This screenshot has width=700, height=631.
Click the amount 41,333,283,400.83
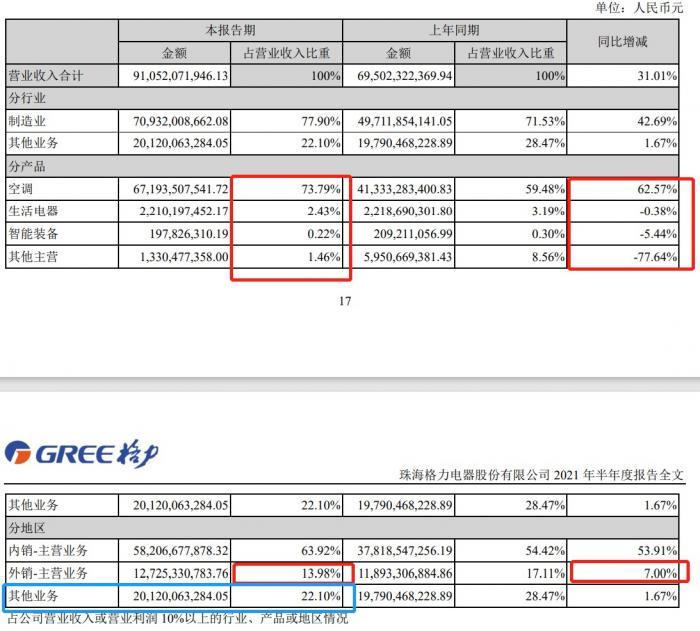coord(404,189)
